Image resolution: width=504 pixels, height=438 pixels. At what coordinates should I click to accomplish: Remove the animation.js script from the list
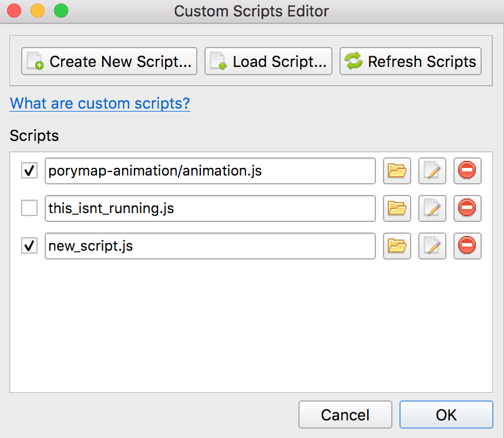pyautogui.click(x=467, y=171)
